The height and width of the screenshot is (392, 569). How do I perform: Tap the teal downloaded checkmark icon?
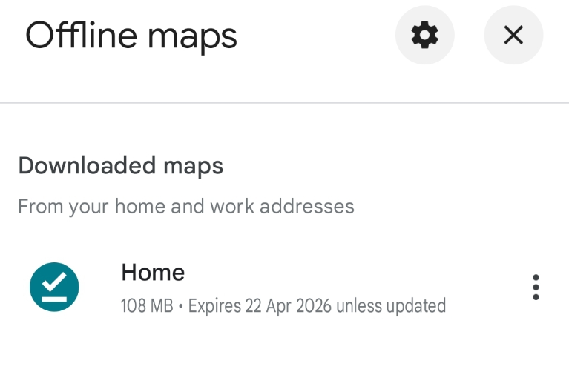pos(54,287)
